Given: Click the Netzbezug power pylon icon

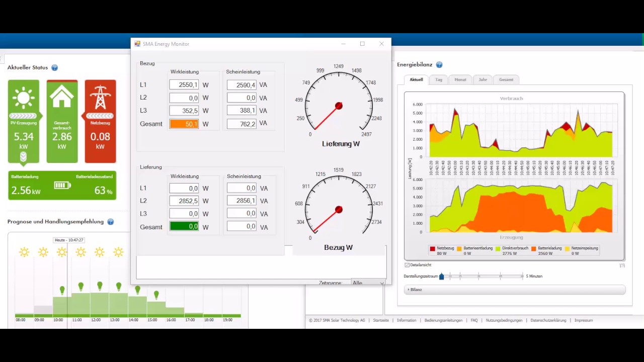Looking at the screenshot, I should coord(100,97).
